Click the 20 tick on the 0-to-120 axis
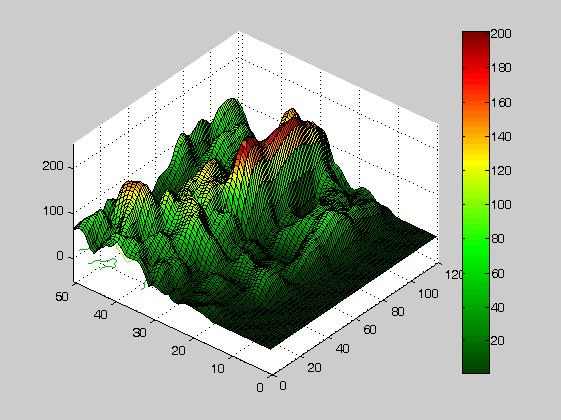This screenshot has height=420, width=561. coord(314,368)
